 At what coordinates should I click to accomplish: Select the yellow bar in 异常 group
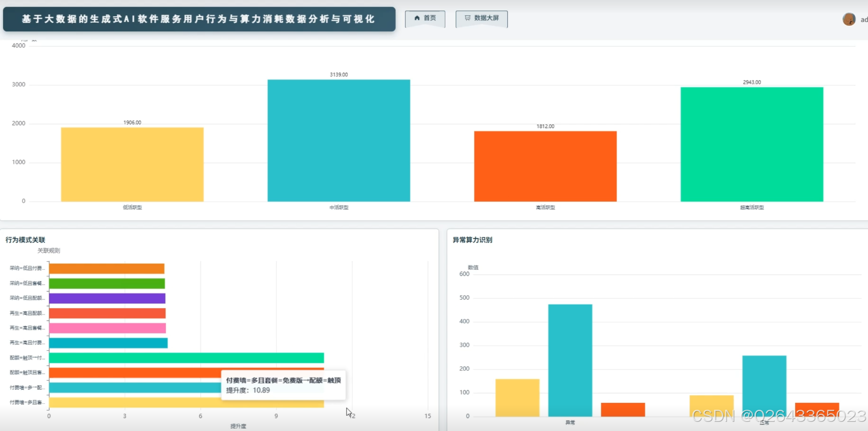pyautogui.click(x=517, y=398)
